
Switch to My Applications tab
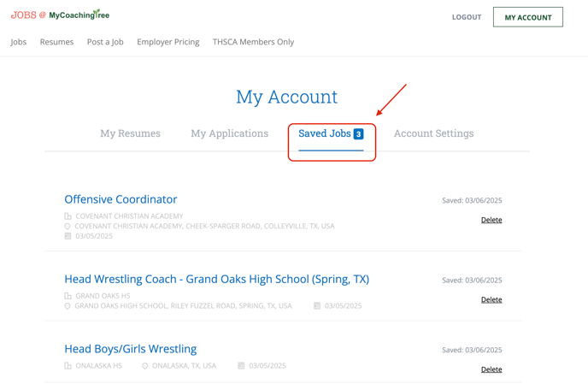[230, 133]
